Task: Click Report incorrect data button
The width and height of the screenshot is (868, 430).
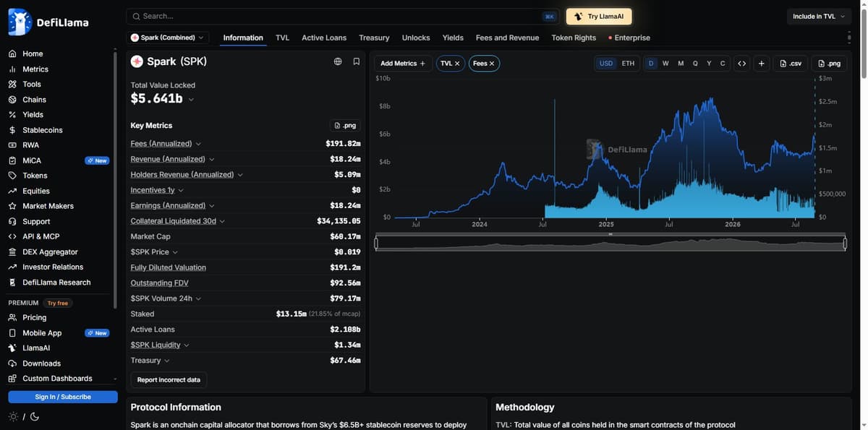Action: [169, 379]
